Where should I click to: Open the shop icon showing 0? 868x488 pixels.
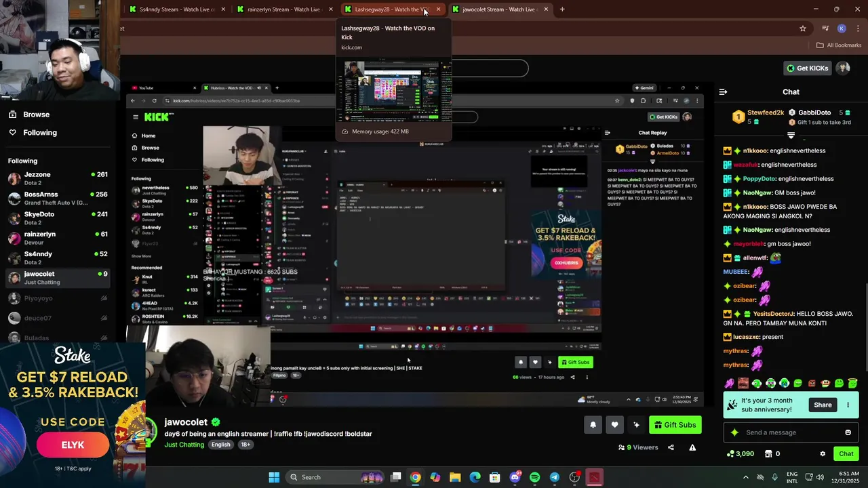pos(772,453)
